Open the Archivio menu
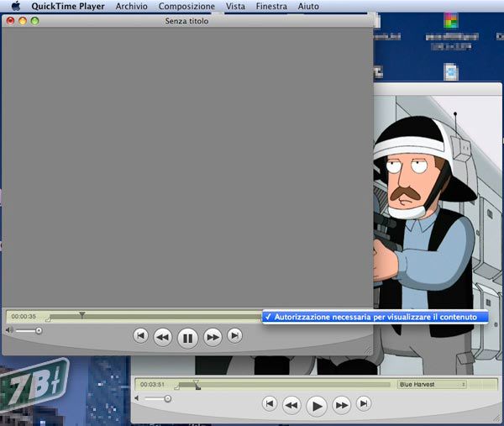Screen dimensions: 504x426 point(131,6)
